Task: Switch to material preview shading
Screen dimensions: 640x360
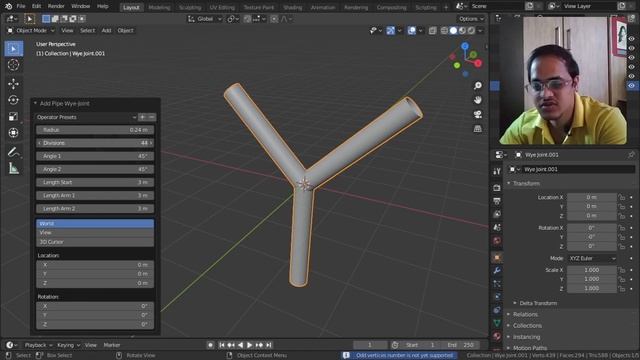Action: click(x=462, y=31)
